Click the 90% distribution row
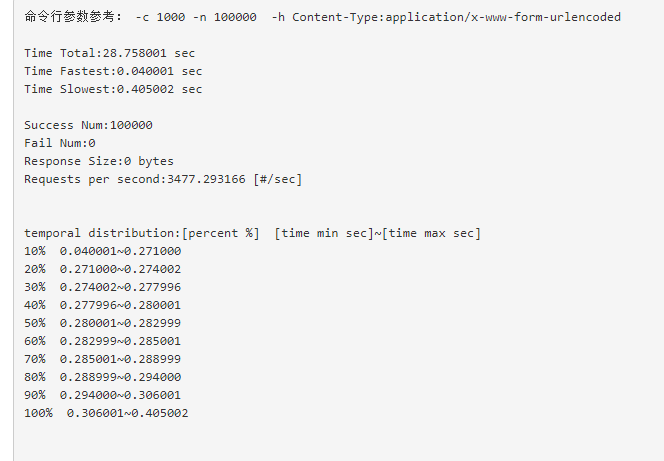This screenshot has width=664, height=461. coord(103,395)
